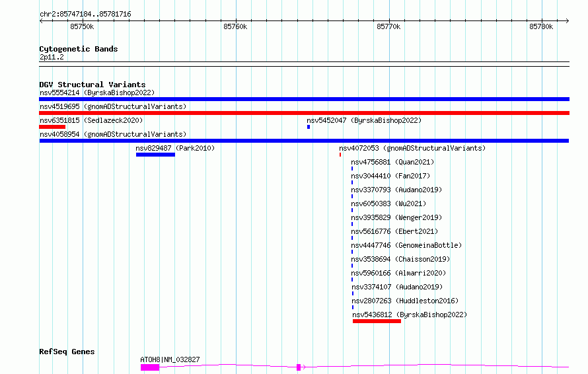Viewport: 588px width, 374px height.
Task: Open the nsv3374107 (Audano2019) variant
Action: point(397,287)
